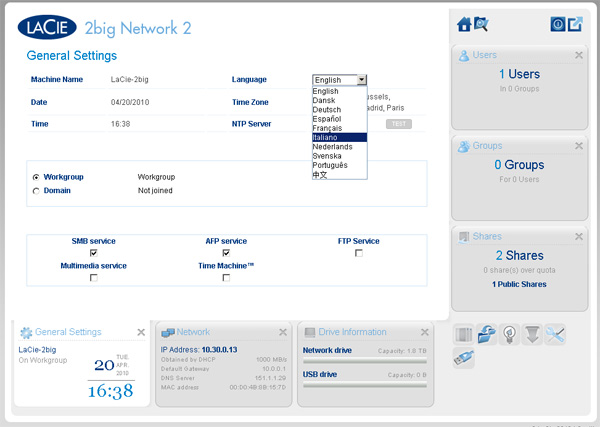Open the gray striped drive panel icon

pos(464,335)
